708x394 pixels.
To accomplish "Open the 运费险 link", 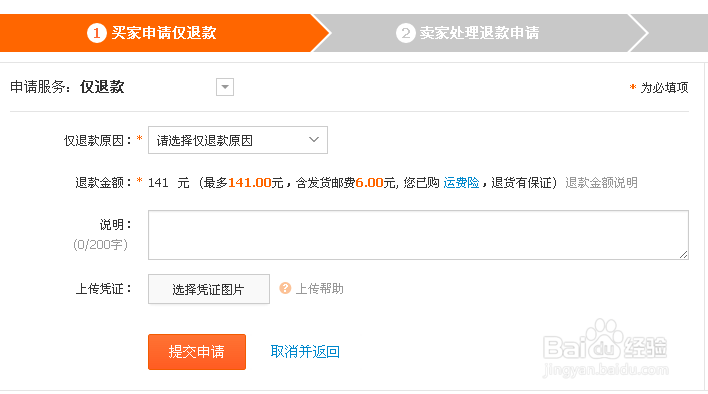I will tap(461, 183).
